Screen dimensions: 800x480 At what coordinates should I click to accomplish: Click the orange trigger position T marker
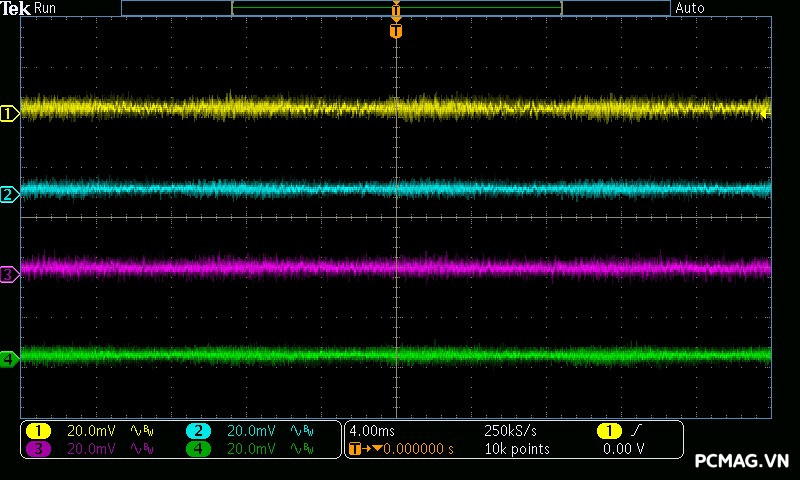(x=396, y=31)
